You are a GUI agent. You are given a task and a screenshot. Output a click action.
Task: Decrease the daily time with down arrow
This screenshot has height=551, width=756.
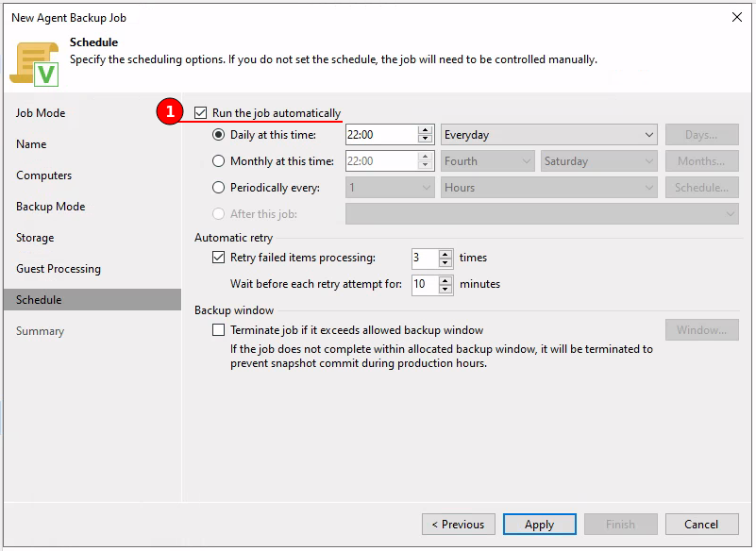click(x=425, y=139)
